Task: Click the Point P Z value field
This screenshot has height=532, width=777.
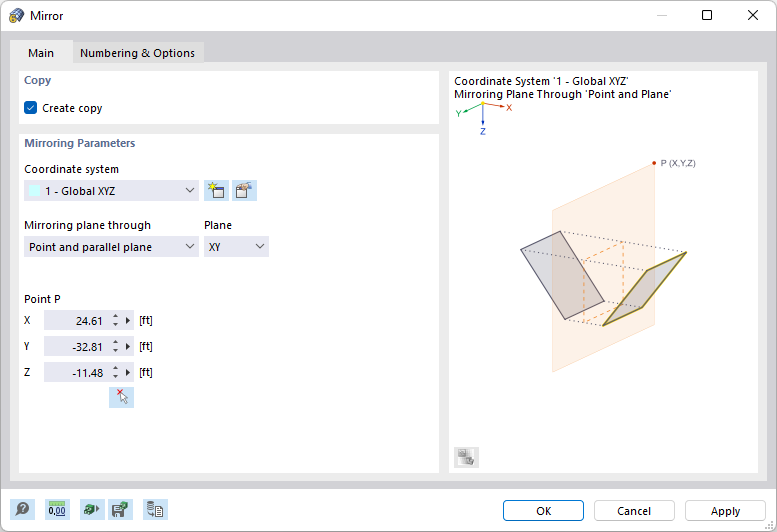Action: pos(77,372)
